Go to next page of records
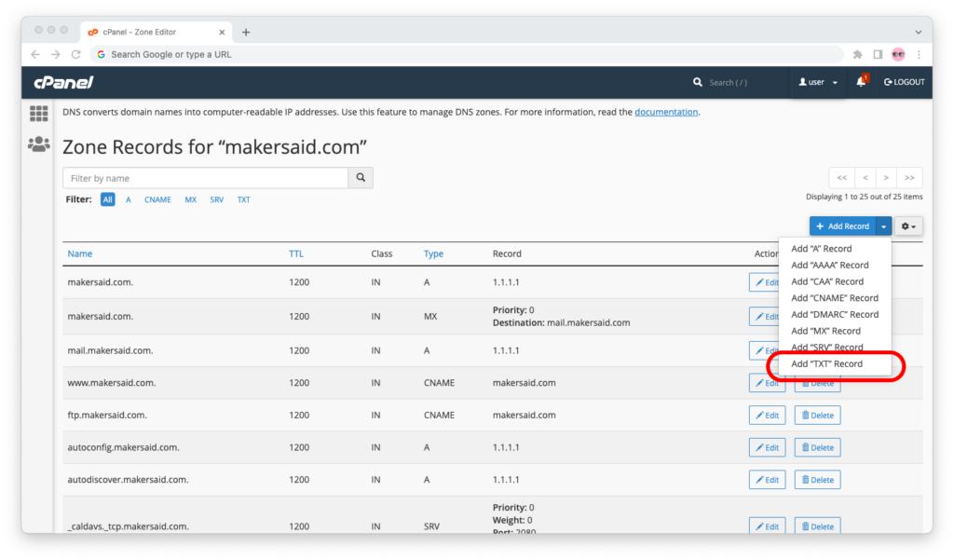Image resolution: width=954 pixels, height=560 pixels. (x=886, y=178)
